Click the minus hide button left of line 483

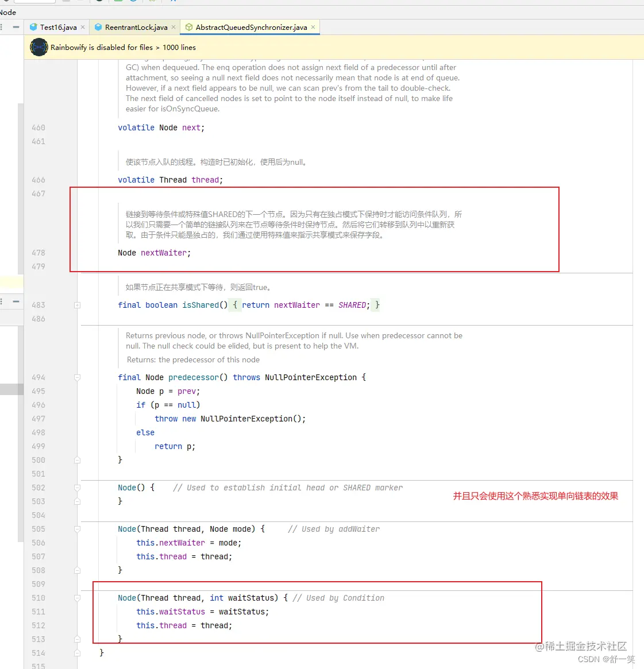(x=16, y=301)
